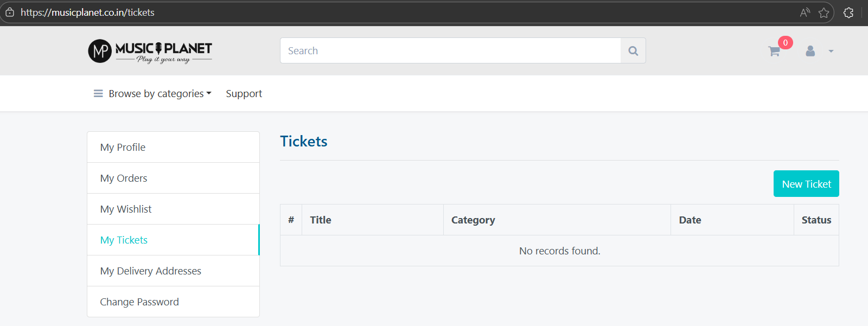
Task: Expand the account dropdown caret
Action: pos(831,52)
